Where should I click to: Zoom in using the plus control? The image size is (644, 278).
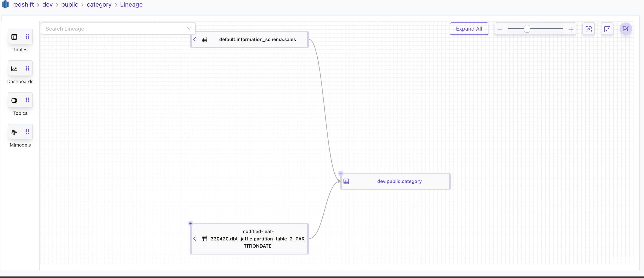pyautogui.click(x=571, y=29)
